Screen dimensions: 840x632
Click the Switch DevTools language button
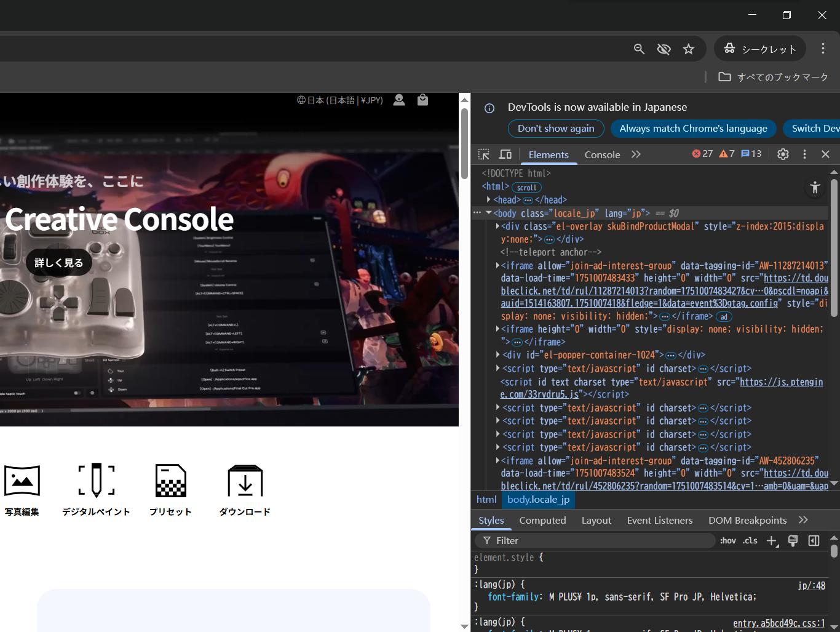(x=812, y=128)
